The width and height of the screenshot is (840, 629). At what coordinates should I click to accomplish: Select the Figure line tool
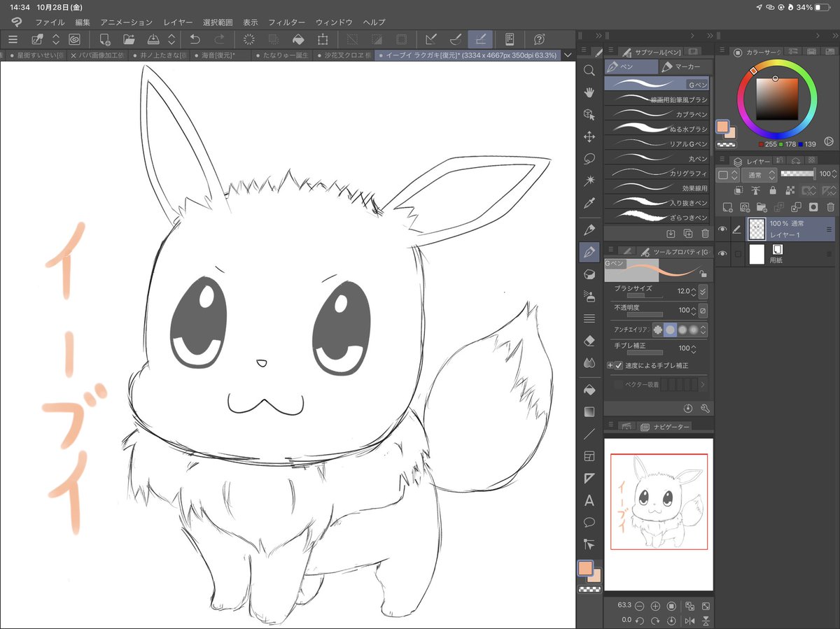tap(589, 434)
